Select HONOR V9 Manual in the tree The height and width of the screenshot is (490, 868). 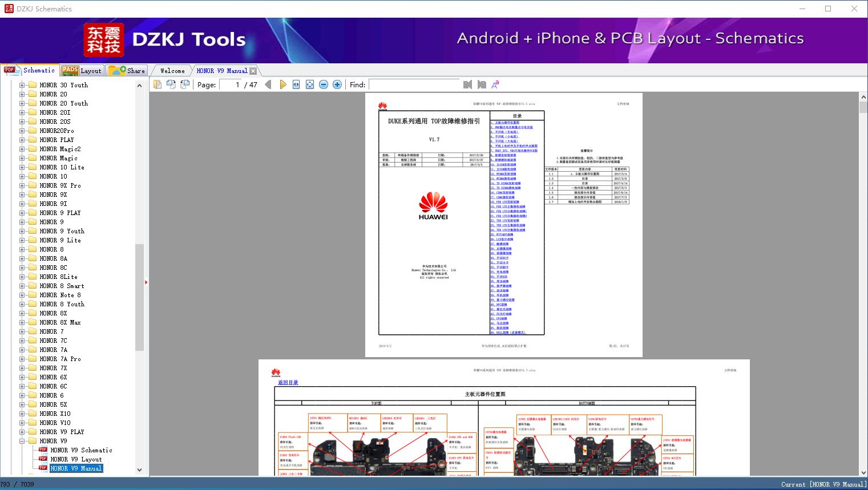point(76,468)
